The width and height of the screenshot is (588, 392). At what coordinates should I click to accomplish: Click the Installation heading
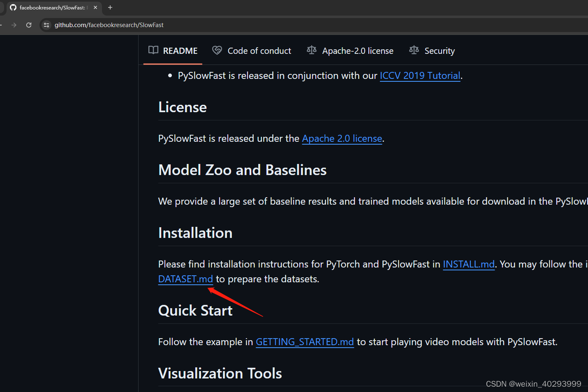point(195,233)
